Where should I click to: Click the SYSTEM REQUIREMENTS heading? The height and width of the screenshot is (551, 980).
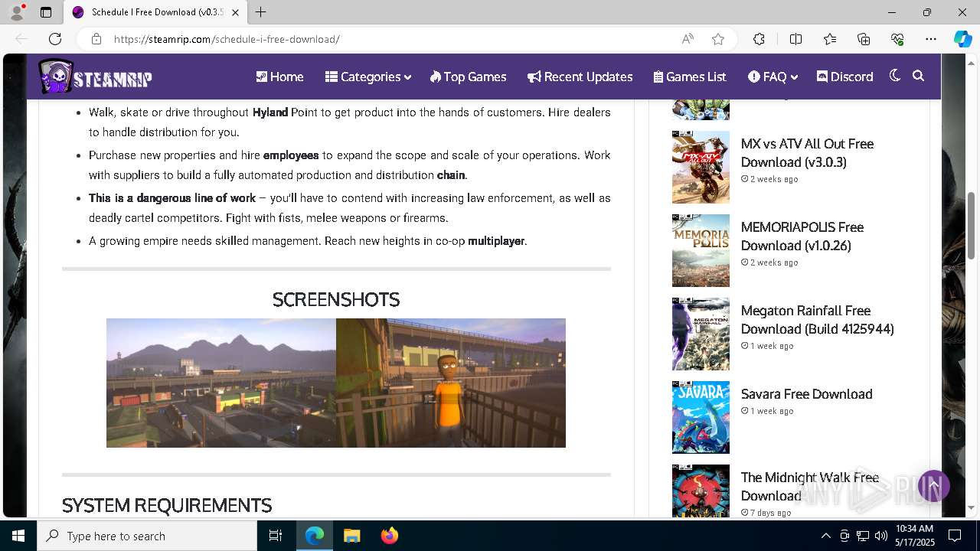pos(167,506)
